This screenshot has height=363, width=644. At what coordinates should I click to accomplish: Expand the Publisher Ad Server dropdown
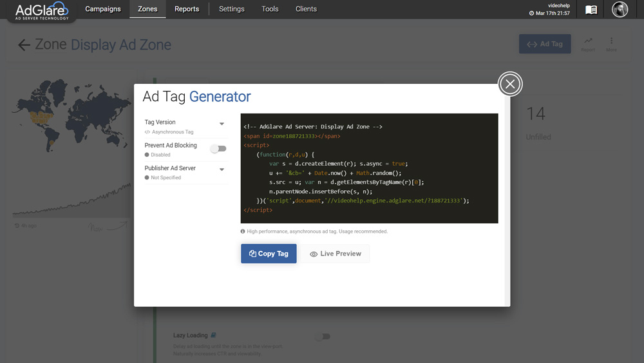(x=222, y=170)
